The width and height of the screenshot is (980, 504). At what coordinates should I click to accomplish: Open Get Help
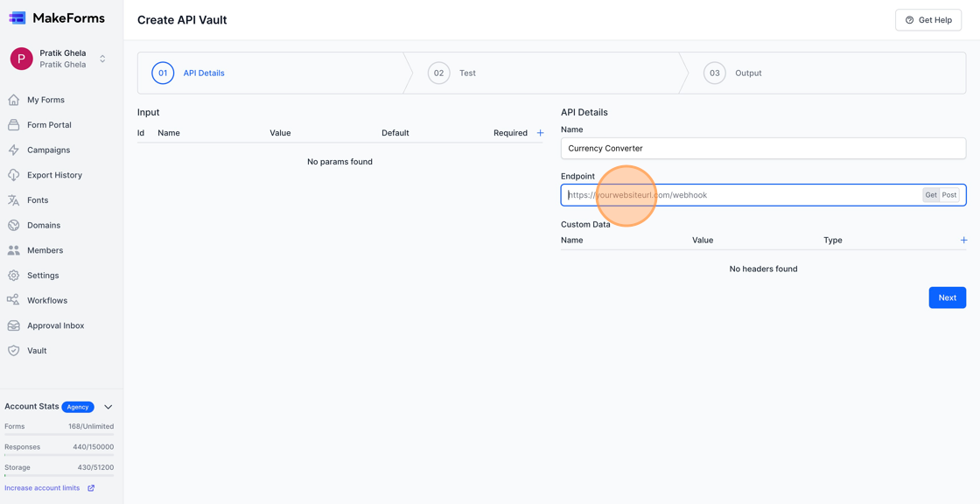(927, 19)
